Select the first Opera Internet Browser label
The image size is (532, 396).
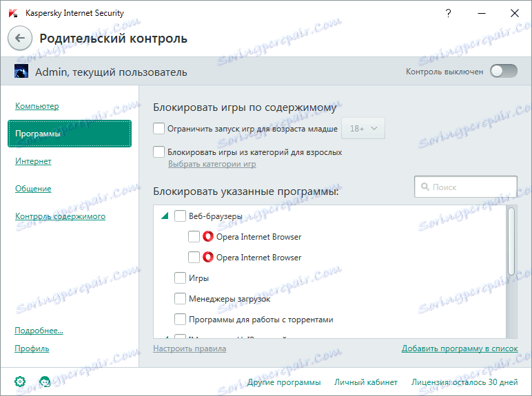(x=259, y=237)
